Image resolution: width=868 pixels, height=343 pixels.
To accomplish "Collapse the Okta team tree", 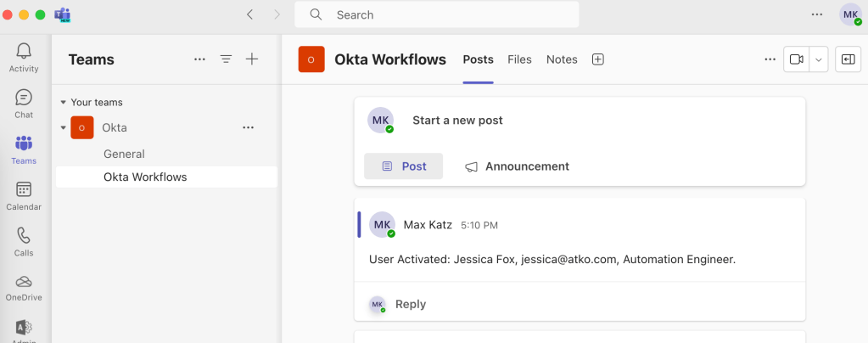I will (63, 128).
